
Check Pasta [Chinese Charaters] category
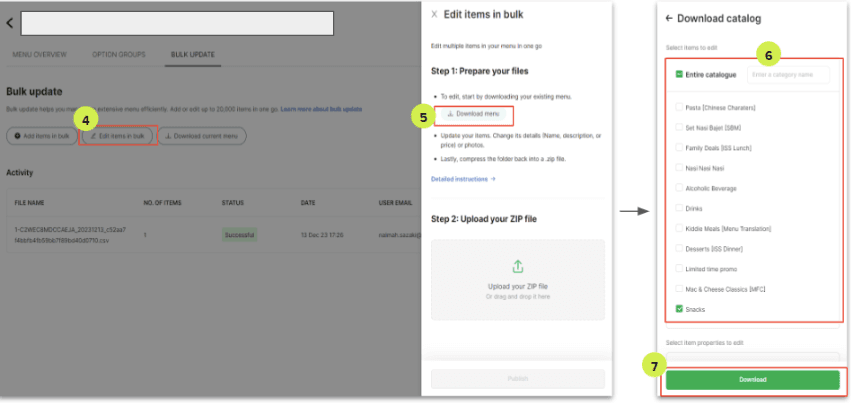pos(679,107)
